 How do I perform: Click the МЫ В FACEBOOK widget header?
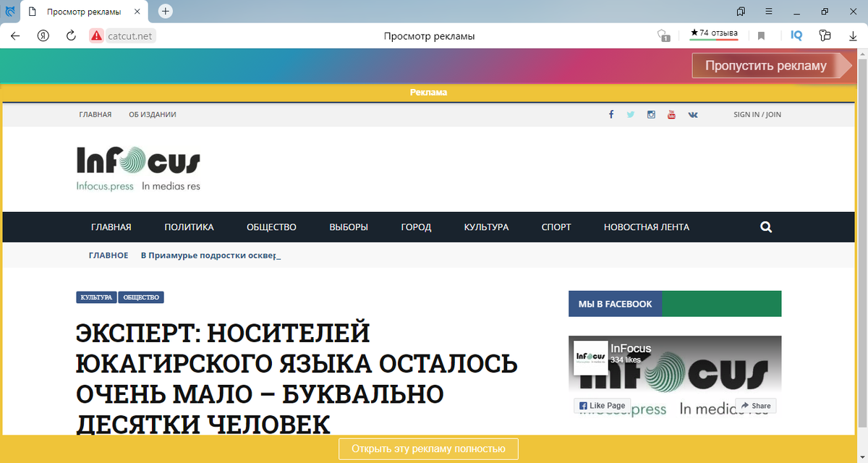tap(615, 304)
